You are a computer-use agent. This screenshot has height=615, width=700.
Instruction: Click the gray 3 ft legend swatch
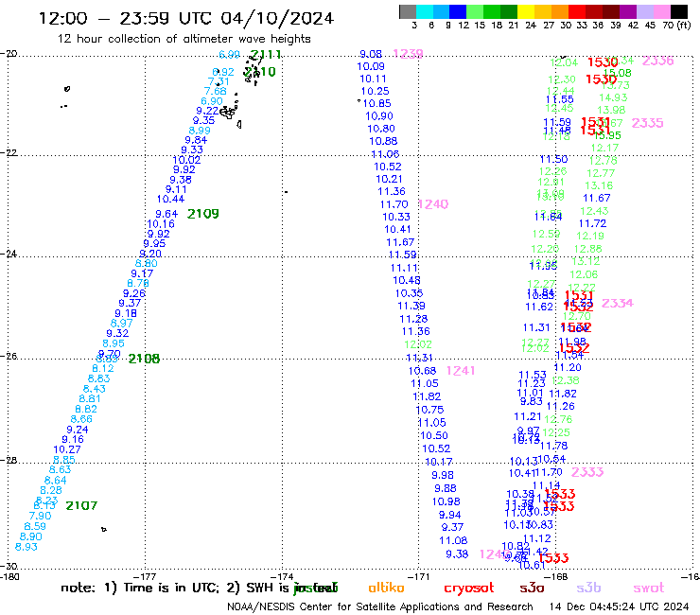408,11
